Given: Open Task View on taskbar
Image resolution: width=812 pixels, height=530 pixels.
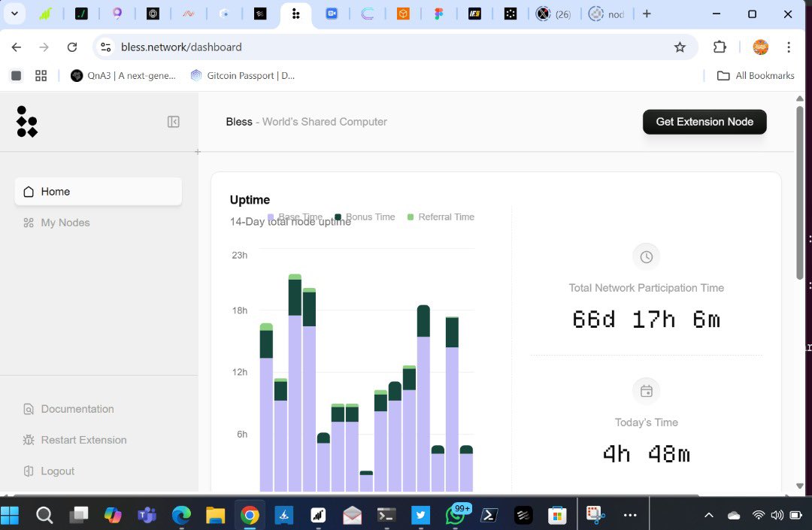Looking at the screenshot, I should click(x=79, y=515).
